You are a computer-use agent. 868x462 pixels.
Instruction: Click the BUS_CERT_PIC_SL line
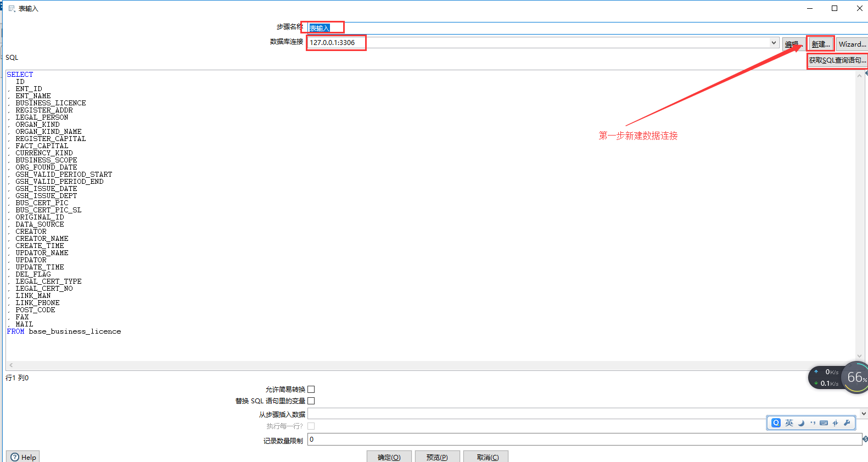tap(48, 210)
